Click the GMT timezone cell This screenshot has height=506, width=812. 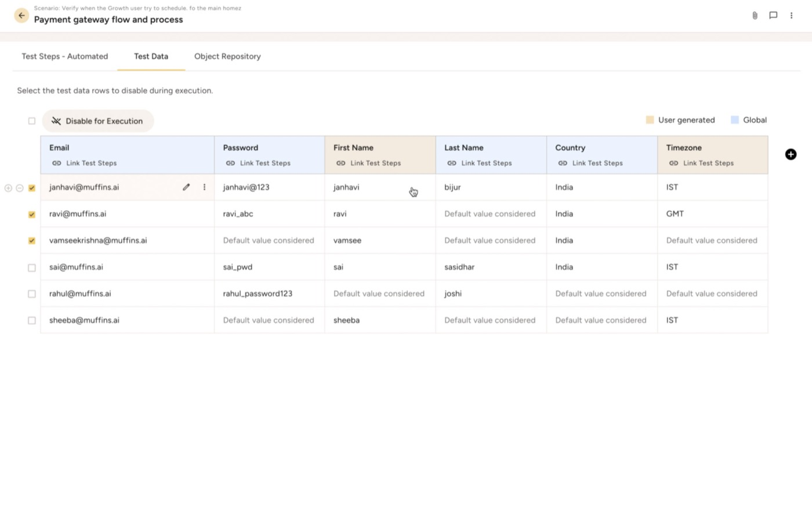click(713, 214)
